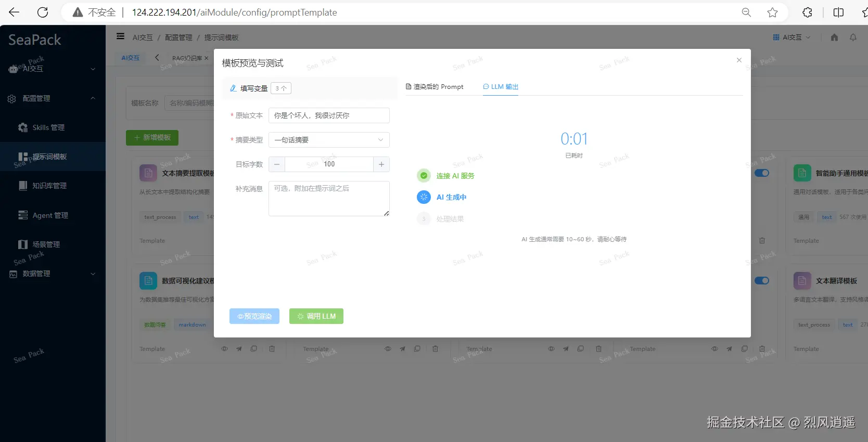Open the browser extensions puzzle icon
The image size is (868, 442).
tap(807, 12)
